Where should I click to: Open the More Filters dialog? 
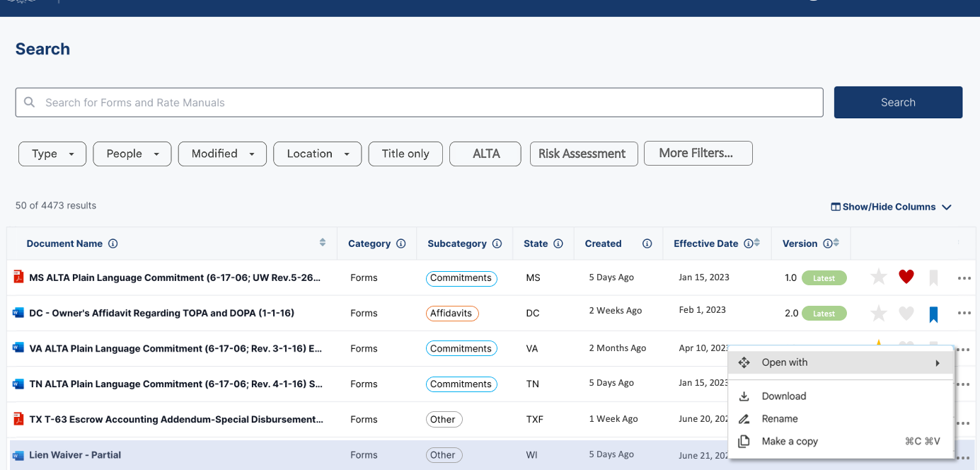point(698,153)
